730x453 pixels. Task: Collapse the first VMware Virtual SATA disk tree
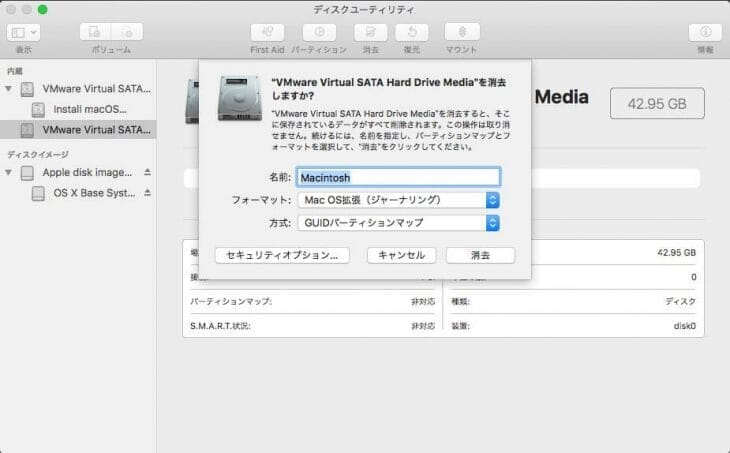coord(9,89)
